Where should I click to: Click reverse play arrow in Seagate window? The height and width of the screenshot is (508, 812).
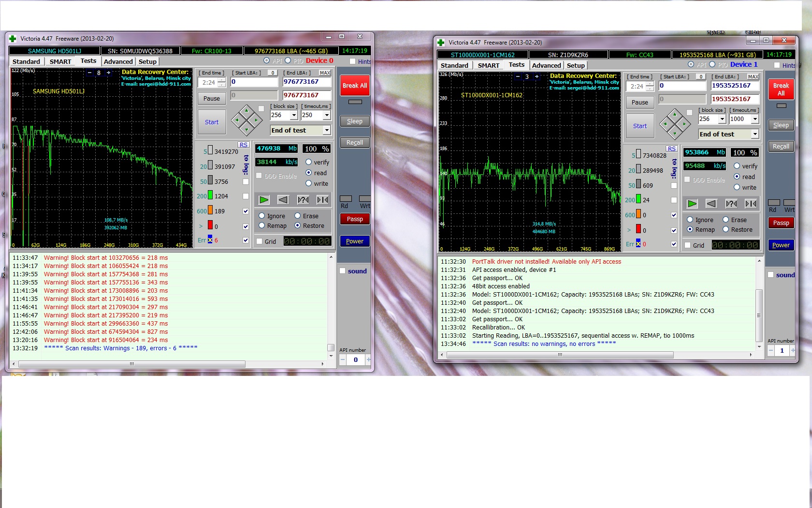[x=711, y=204]
